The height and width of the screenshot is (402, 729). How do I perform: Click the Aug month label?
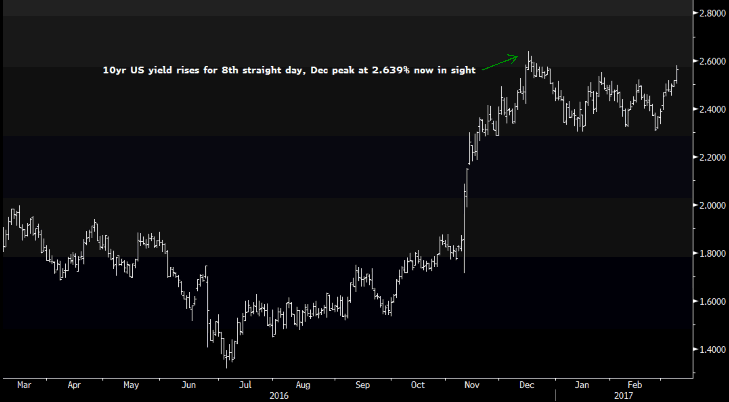tap(303, 385)
